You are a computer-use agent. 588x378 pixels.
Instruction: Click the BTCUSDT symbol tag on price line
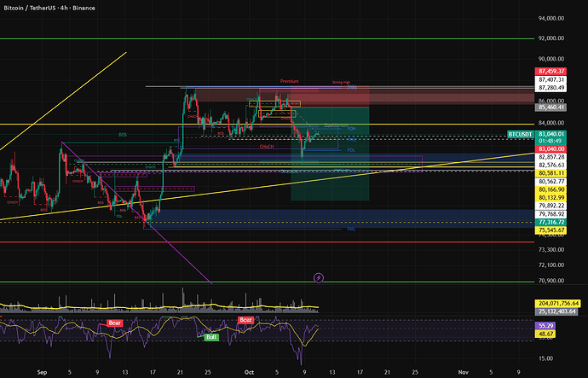pyautogui.click(x=520, y=134)
